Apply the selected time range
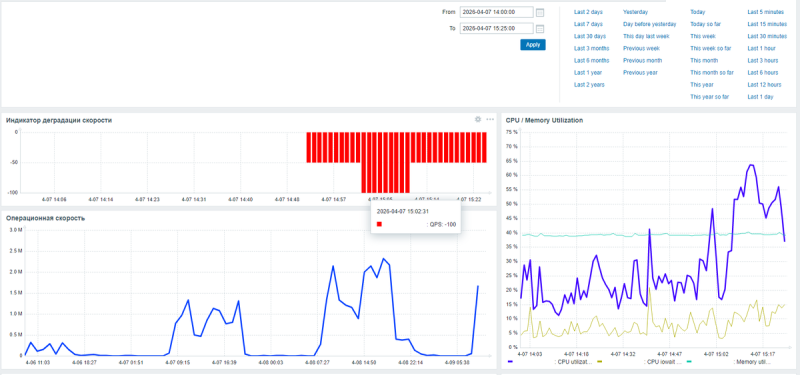The height and width of the screenshot is (375, 800). pyautogui.click(x=533, y=44)
